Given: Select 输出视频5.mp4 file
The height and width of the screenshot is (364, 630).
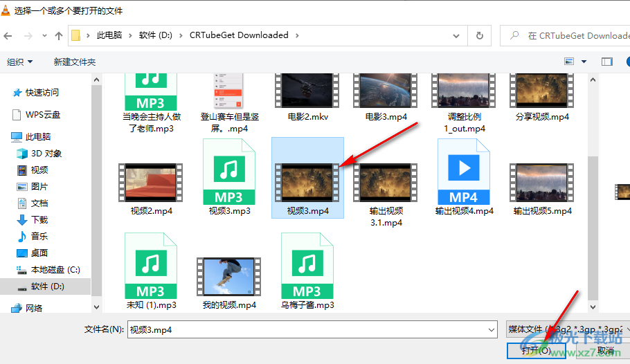Looking at the screenshot, I should (x=542, y=189).
